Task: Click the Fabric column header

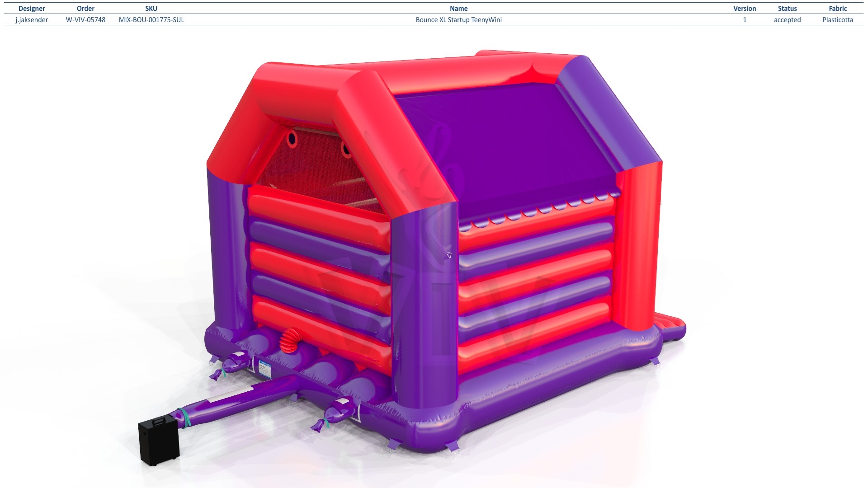Action: pos(838,9)
